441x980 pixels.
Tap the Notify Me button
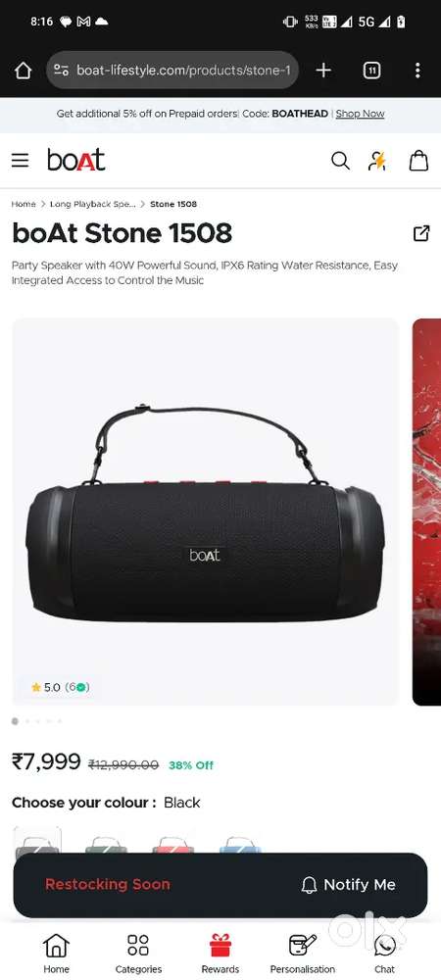(x=348, y=884)
